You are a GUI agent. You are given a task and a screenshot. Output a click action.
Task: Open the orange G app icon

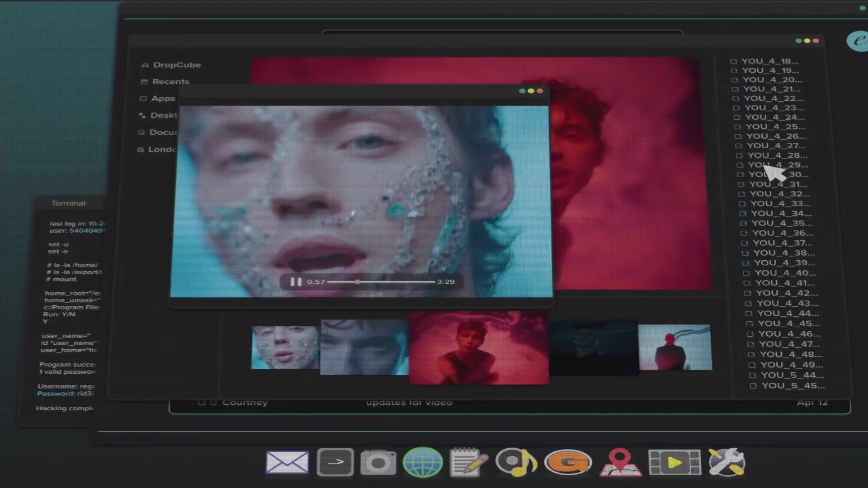coord(568,462)
